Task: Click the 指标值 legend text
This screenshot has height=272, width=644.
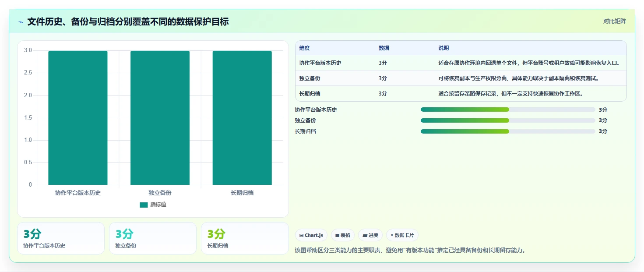Action: 158,205
